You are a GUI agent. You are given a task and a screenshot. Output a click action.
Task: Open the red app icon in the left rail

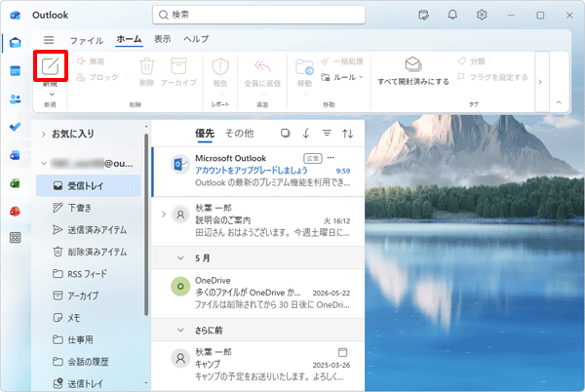point(16,211)
